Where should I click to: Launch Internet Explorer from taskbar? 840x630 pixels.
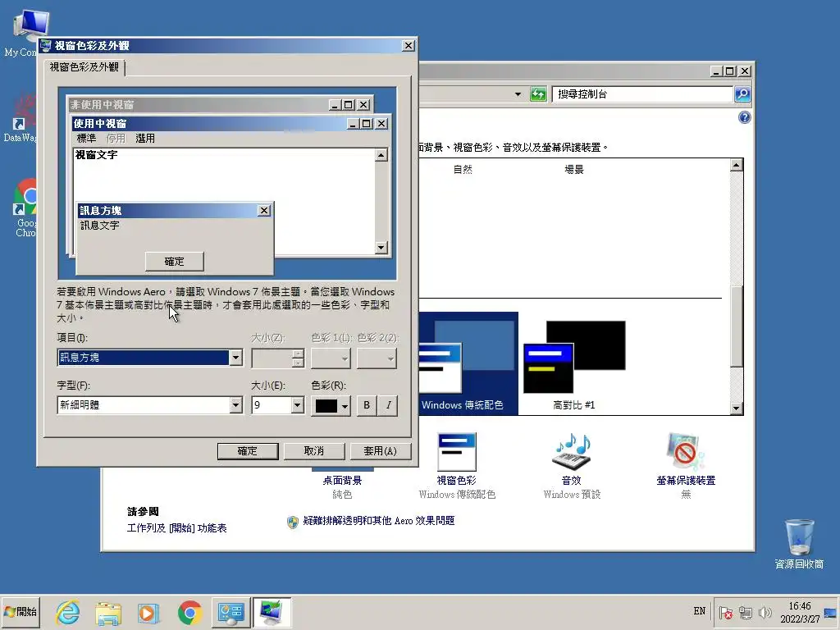[68, 612]
